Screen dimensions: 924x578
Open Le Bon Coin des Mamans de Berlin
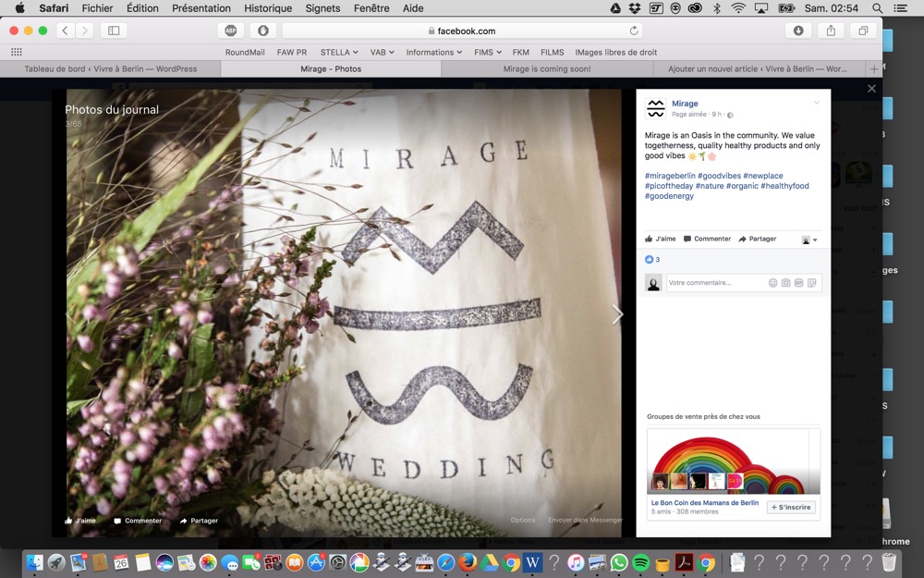705,502
